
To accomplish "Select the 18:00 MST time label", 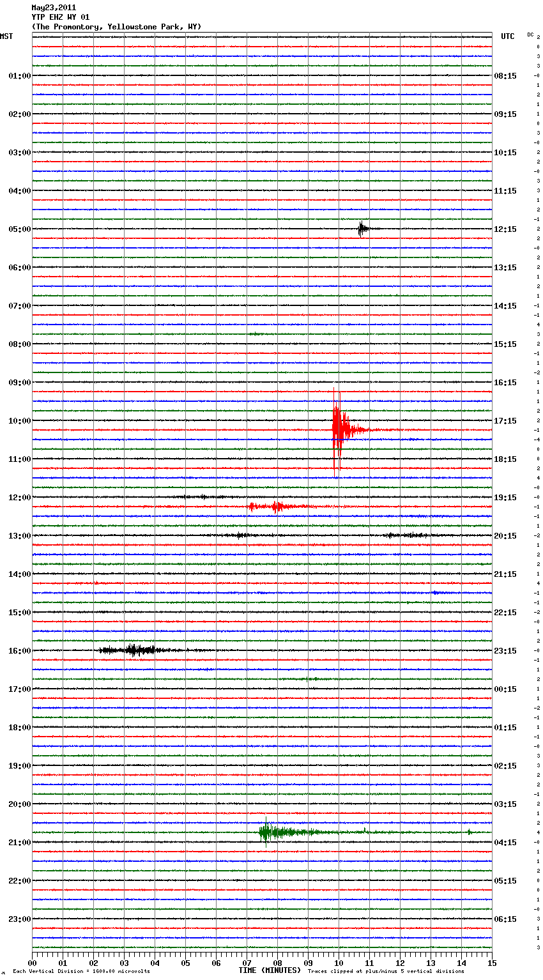I will (19, 728).
